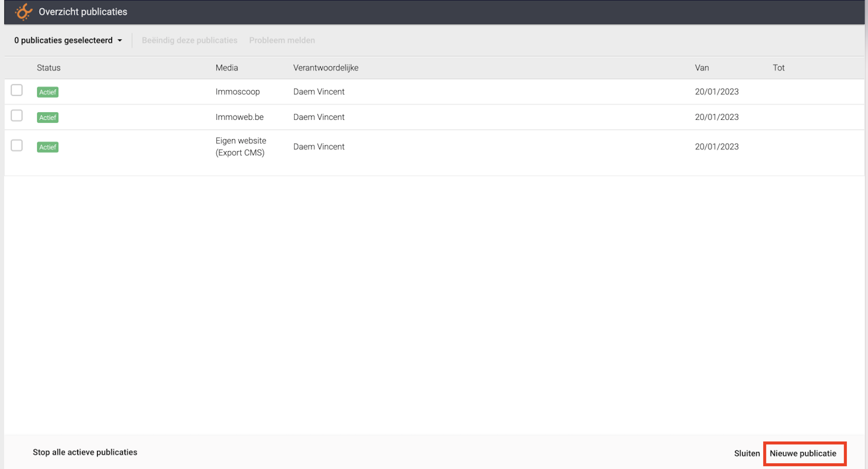Click 'Beëindig deze publicaties' action
868x469 pixels.
(x=190, y=40)
